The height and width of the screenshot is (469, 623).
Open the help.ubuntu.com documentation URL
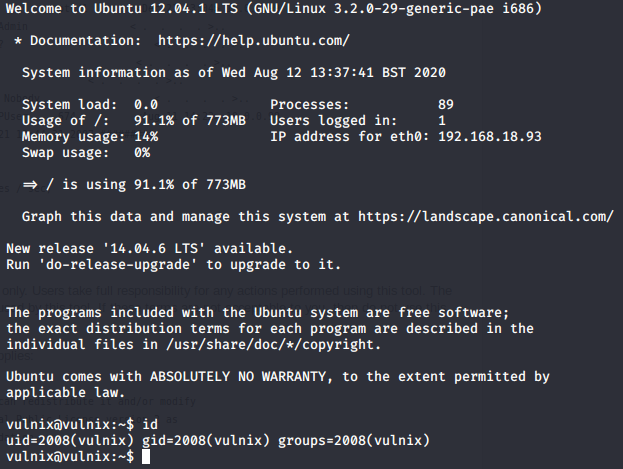(x=254, y=41)
